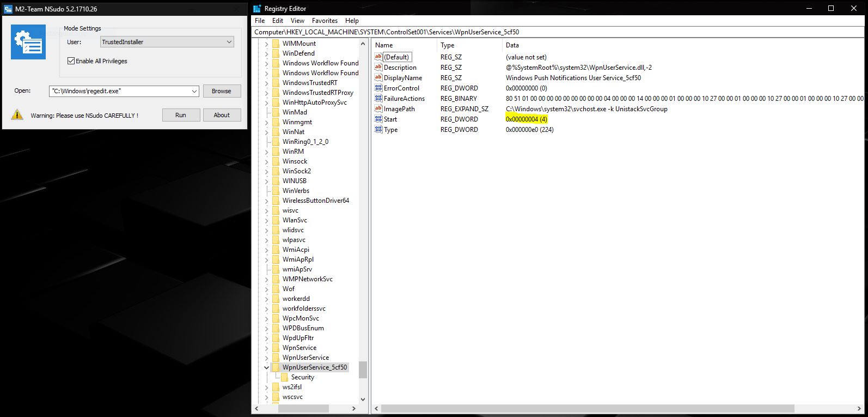Click the tree pane vertical scrollbar thumb
Image resolution: width=868 pixels, height=417 pixels.
click(x=363, y=370)
